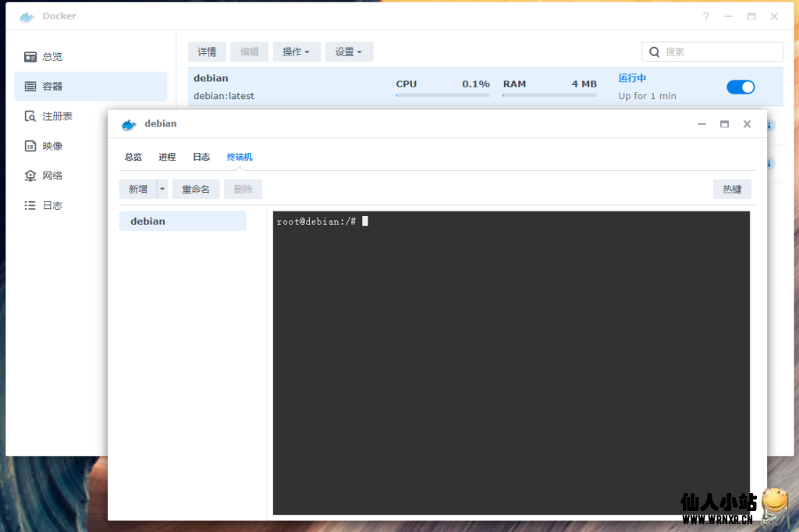Click the CPU usage progress bar
The image size is (799, 532).
pyautogui.click(x=442, y=95)
